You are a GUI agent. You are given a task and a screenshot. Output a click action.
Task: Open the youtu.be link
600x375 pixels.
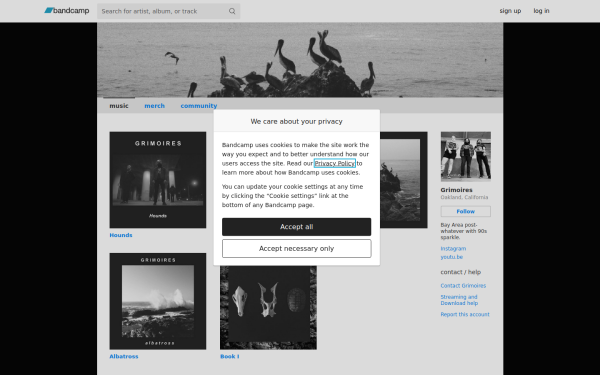click(452, 257)
